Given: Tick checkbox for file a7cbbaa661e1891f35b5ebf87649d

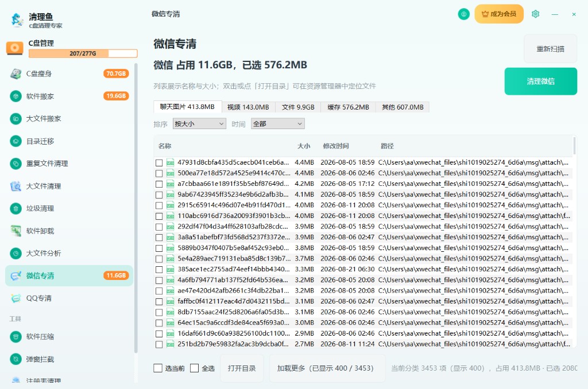Looking at the screenshot, I should (159, 184).
